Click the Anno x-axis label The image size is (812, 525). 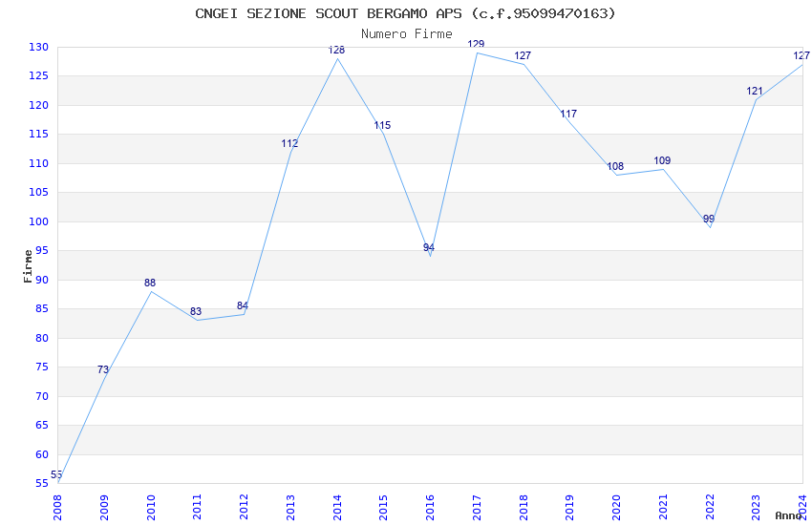click(788, 515)
